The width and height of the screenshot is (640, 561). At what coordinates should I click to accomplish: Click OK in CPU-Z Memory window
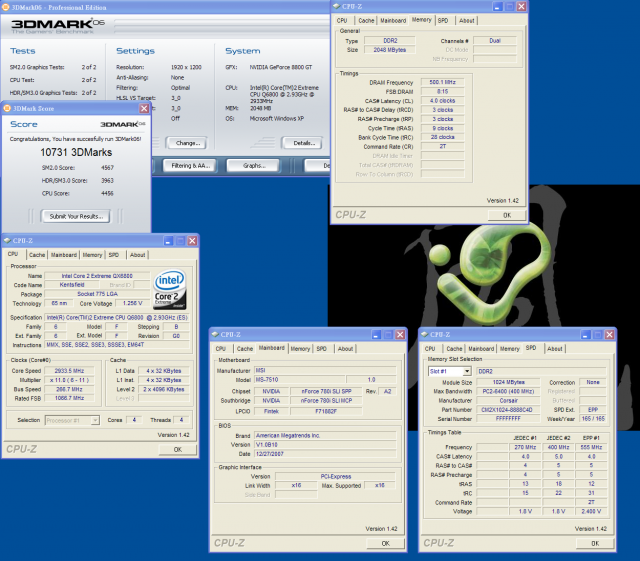click(x=507, y=215)
